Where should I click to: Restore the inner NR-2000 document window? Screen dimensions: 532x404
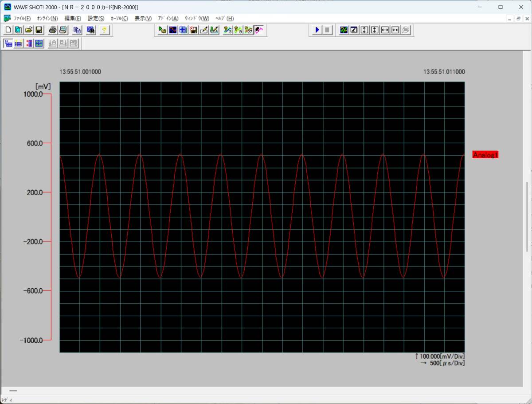click(x=518, y=19)
